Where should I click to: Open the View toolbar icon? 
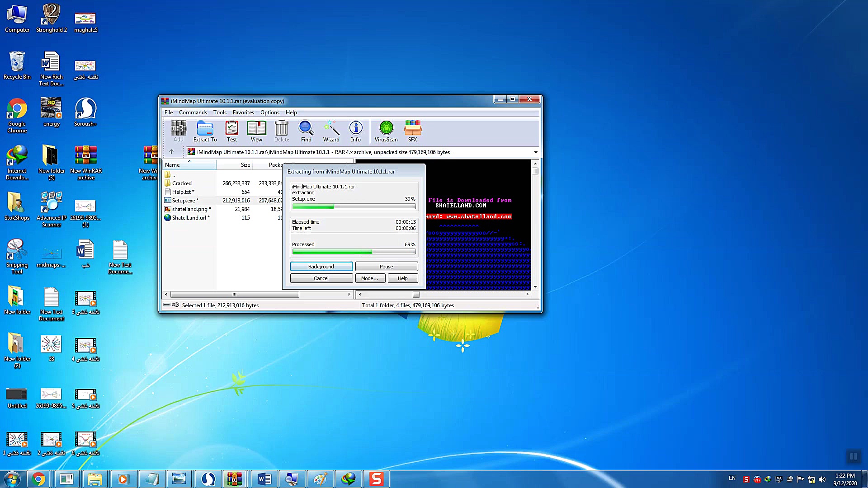coord(256,131)
